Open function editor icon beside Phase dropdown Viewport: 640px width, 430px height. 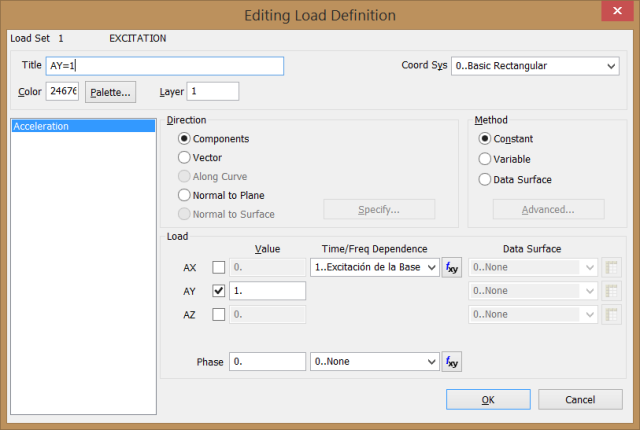tap(451, 361)
